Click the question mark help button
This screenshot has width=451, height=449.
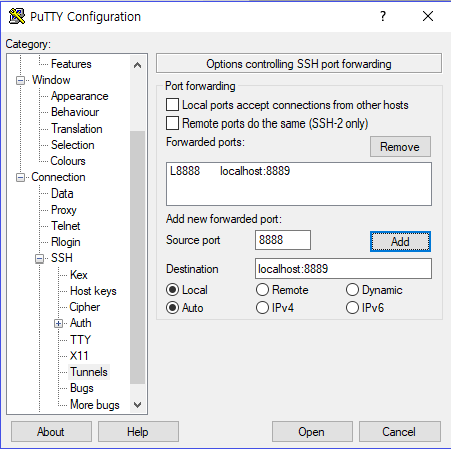pyautogui.click(x=383, y=16)
